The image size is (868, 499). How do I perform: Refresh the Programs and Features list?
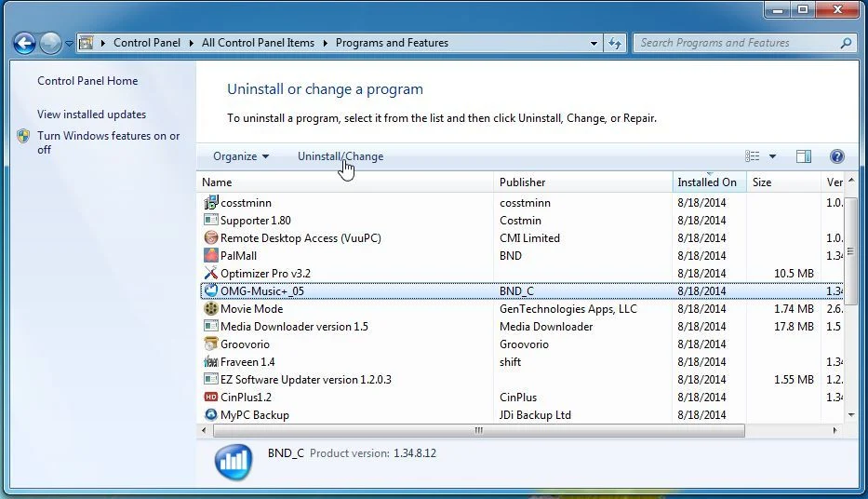pos(615,43)
